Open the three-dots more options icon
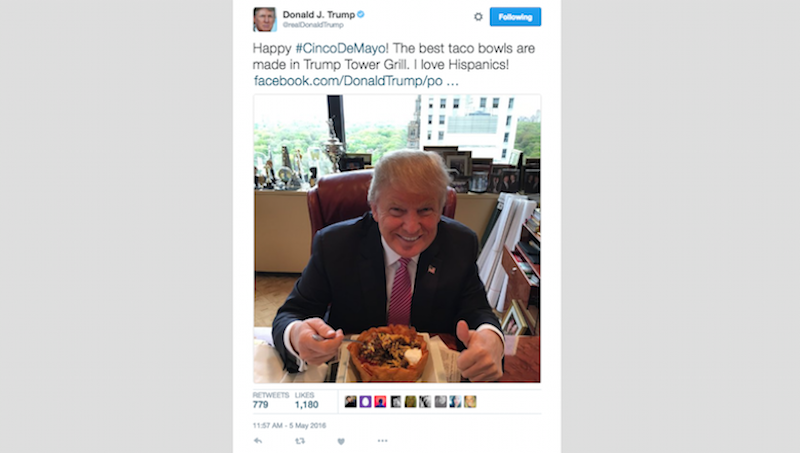Image resolution: width=800 pixels, height=453 pixels. click(382, 441)
